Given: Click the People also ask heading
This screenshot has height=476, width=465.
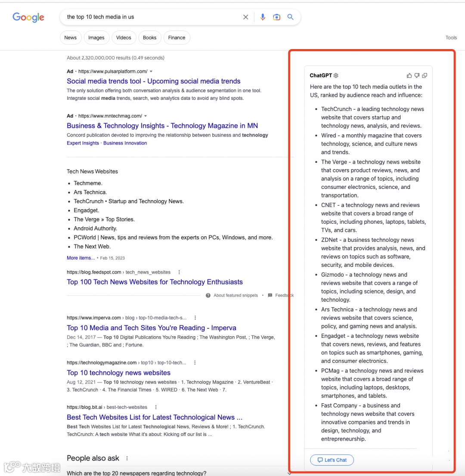Looking at the screenshot, I should [x=93, y=458].
